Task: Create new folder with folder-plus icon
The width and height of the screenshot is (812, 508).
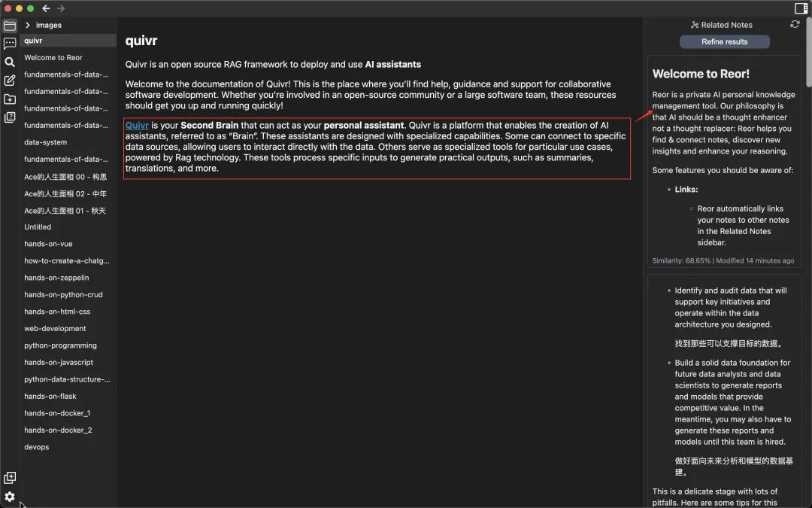Action: [9, 99]
